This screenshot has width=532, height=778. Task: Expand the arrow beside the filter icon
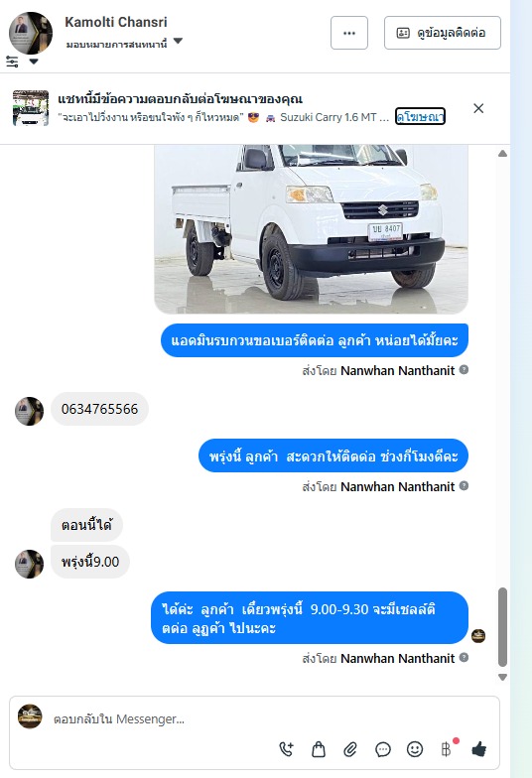(x=34, y=62)
